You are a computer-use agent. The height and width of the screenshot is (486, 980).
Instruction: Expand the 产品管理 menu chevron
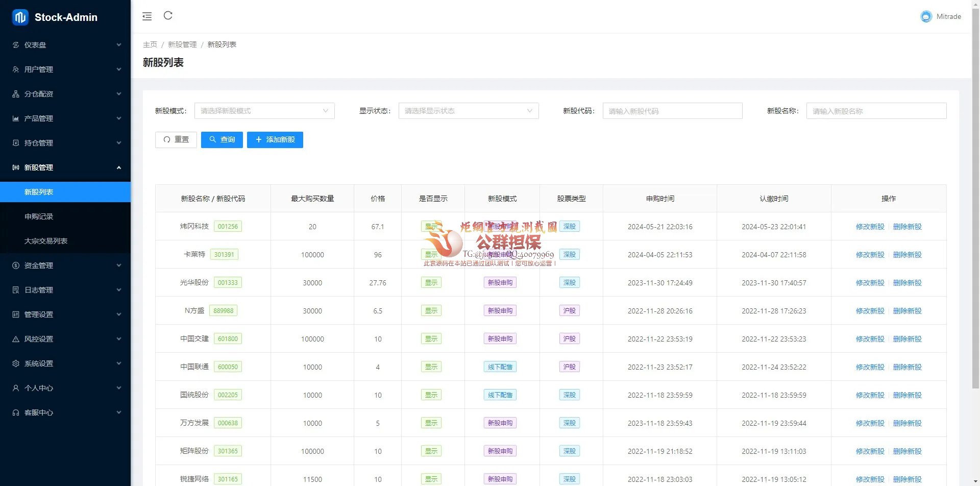point(119,118)
